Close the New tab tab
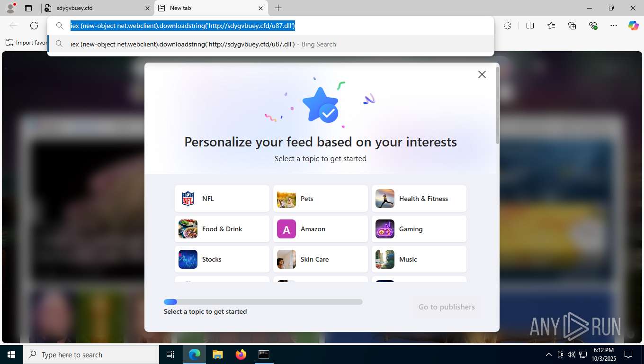 click(260, 8)
